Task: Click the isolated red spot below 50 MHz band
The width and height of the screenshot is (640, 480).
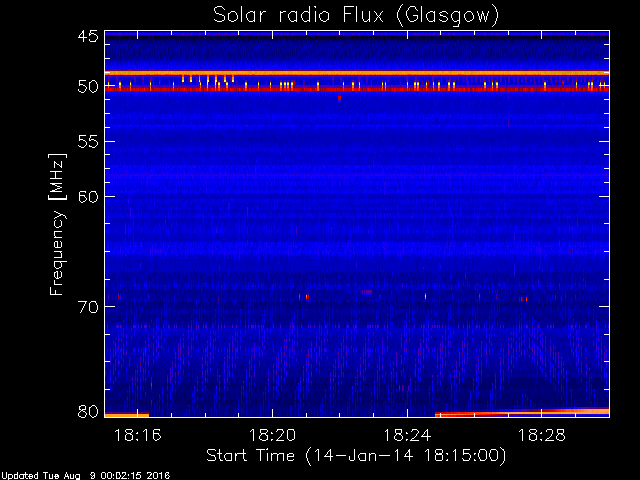Action: pos(339,98)
